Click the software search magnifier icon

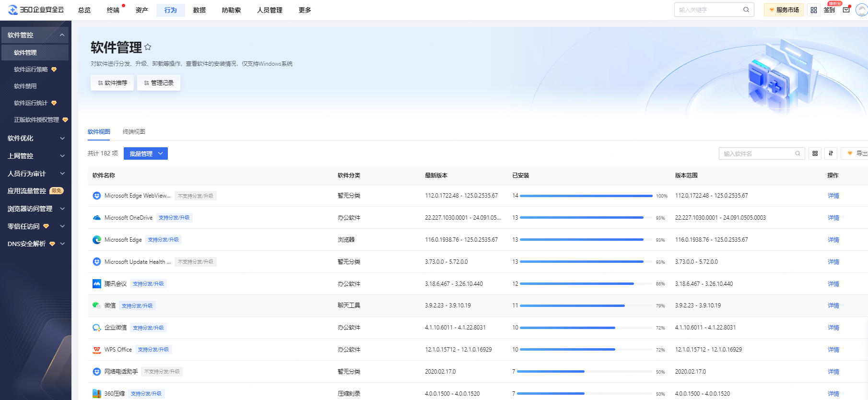pos(798,153)
